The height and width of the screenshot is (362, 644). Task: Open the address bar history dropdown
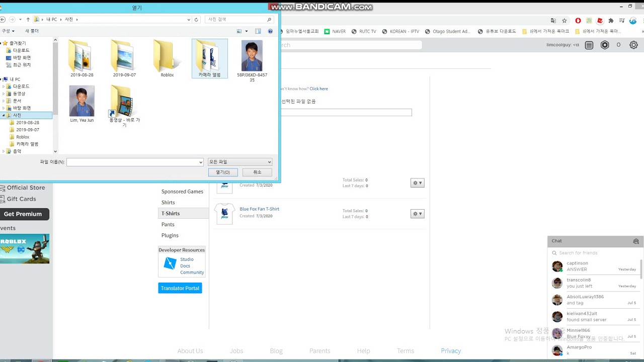coord(189,20)
